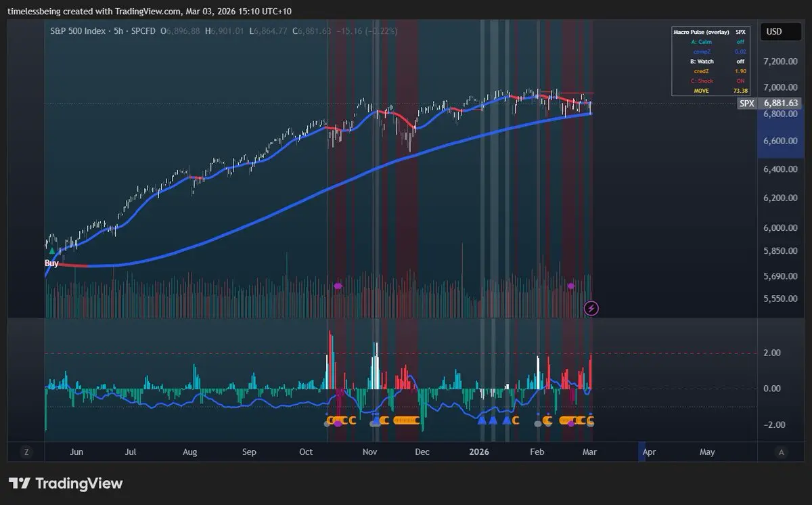Click the purple dot in the late February volume bars
Viewport: 812px width, 505px height.
point(571,286)
